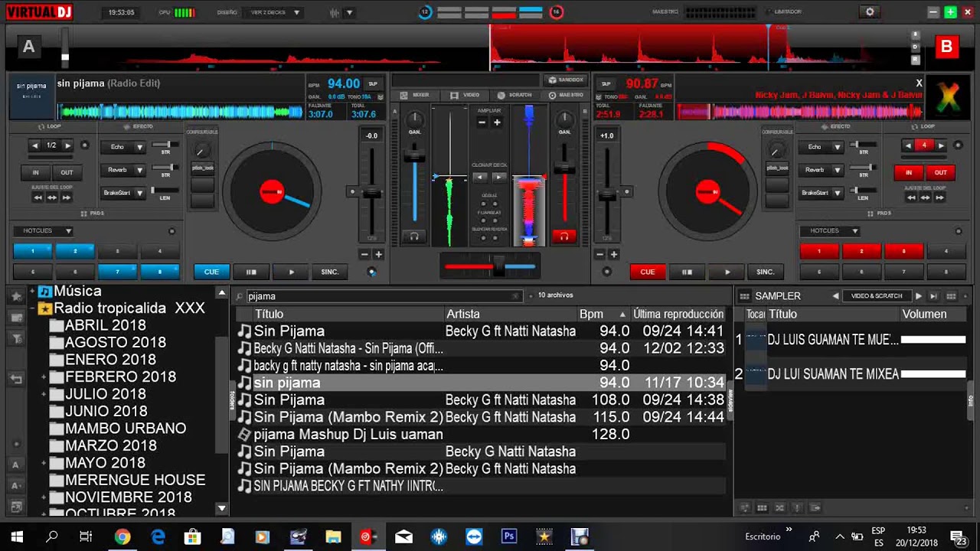
Task: Click deck A headphone cue button
Action: [x=414, y=236]
